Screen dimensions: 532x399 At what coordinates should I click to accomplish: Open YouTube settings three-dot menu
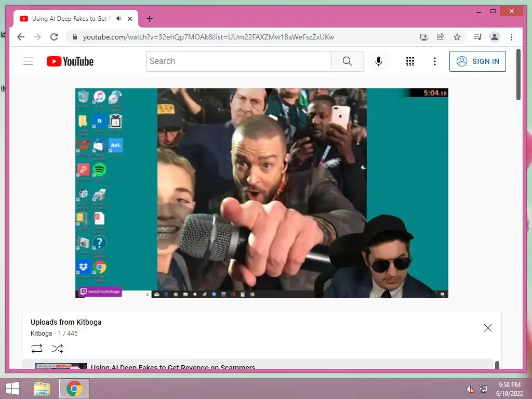[x=435, y=61]
